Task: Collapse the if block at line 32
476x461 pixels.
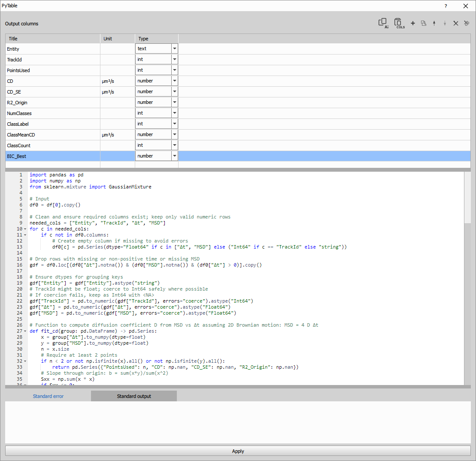Action: pyautogui.click(x=25, y=361)
